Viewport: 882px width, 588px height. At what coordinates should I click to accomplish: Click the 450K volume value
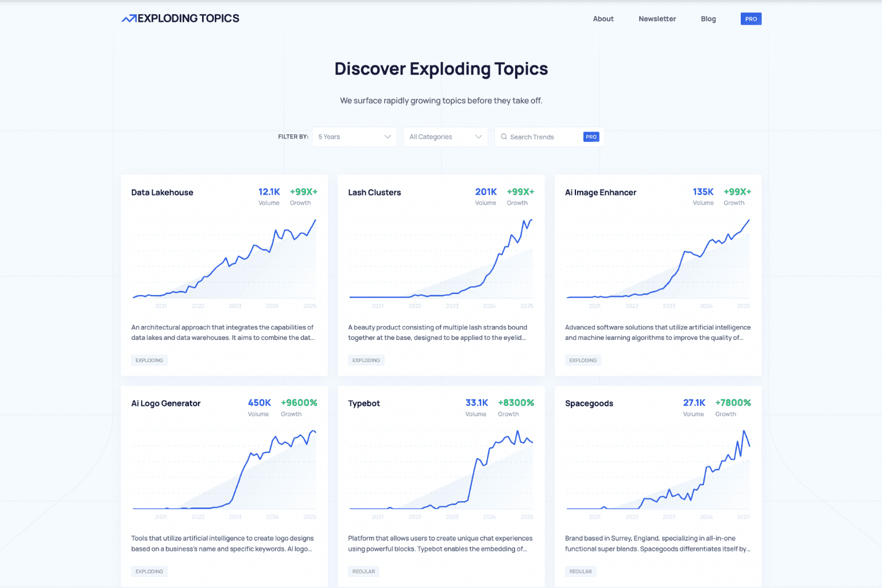(259, 403)
